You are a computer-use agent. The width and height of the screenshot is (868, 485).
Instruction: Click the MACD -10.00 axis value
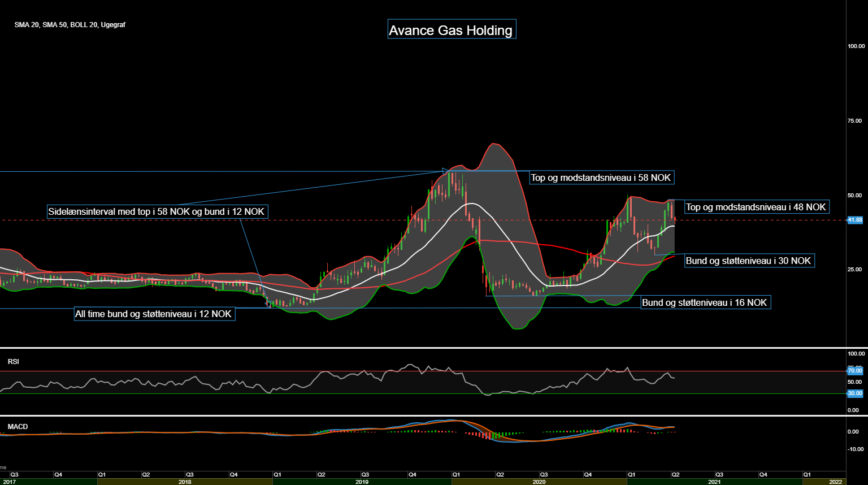tap(855, 450)
